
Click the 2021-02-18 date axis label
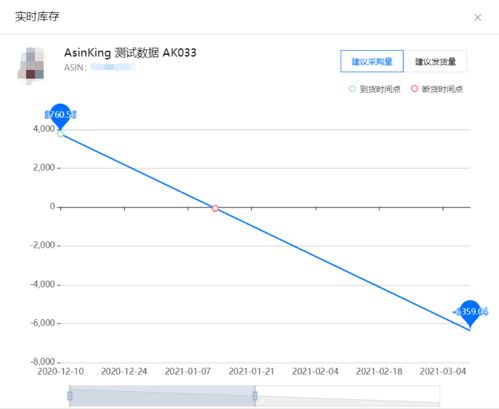pyautogui.click(x=379, y=371)
